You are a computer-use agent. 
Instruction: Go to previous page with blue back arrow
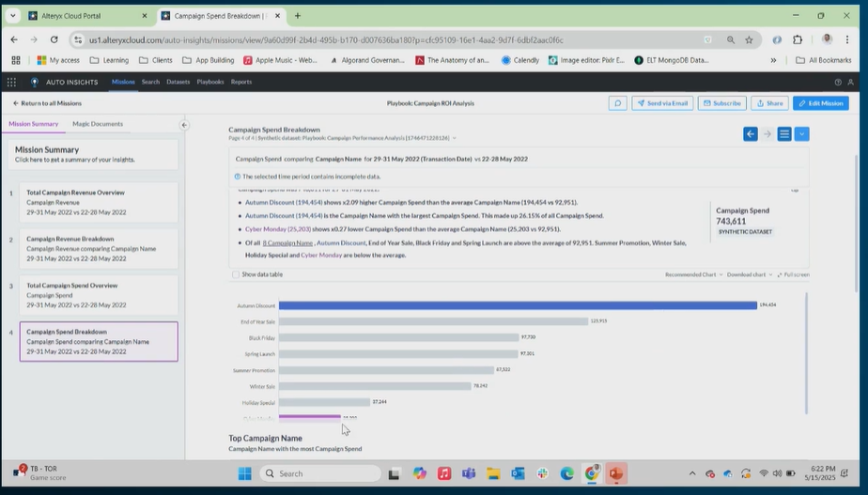[750, 134]
